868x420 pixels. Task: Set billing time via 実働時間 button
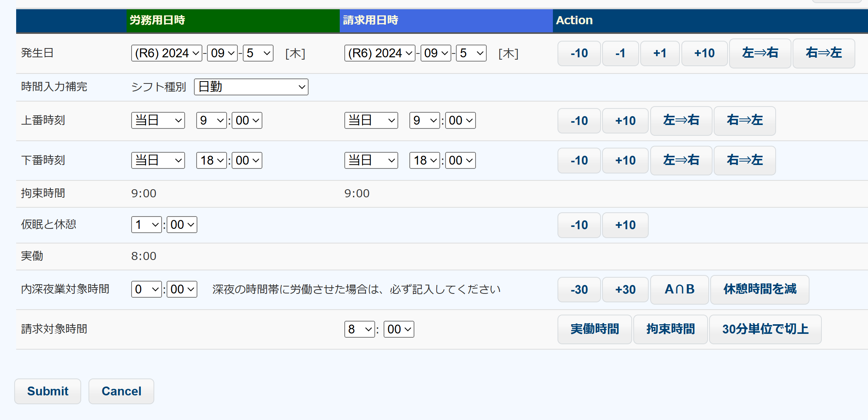coord(594,329)
